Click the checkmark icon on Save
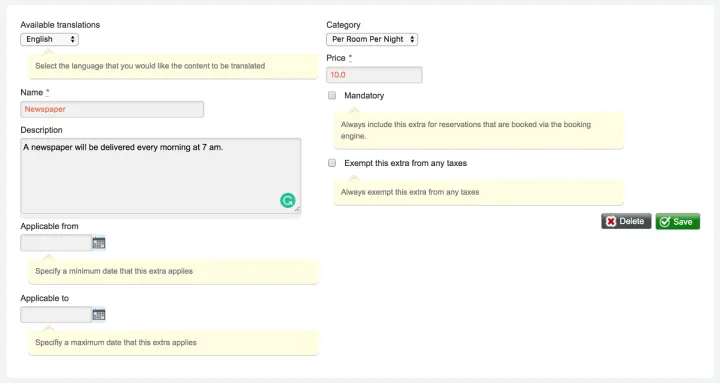This screenshot has height=383, width=720. pos(664,222)
